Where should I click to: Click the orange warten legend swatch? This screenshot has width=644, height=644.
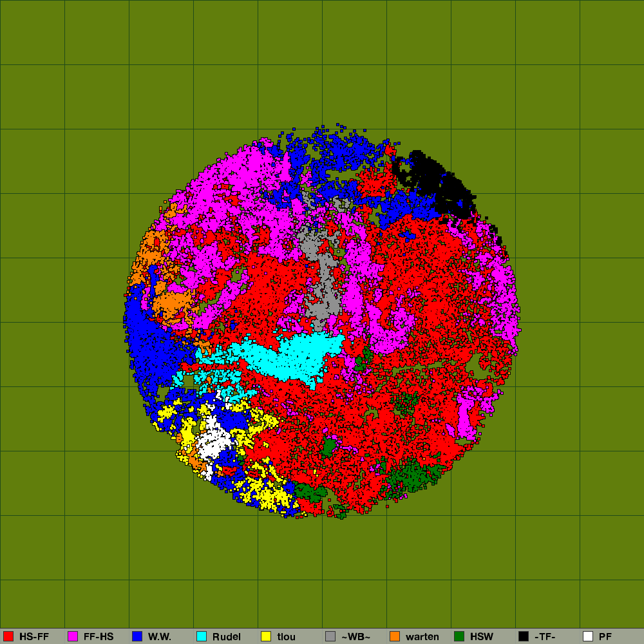(x=395, y=636)
